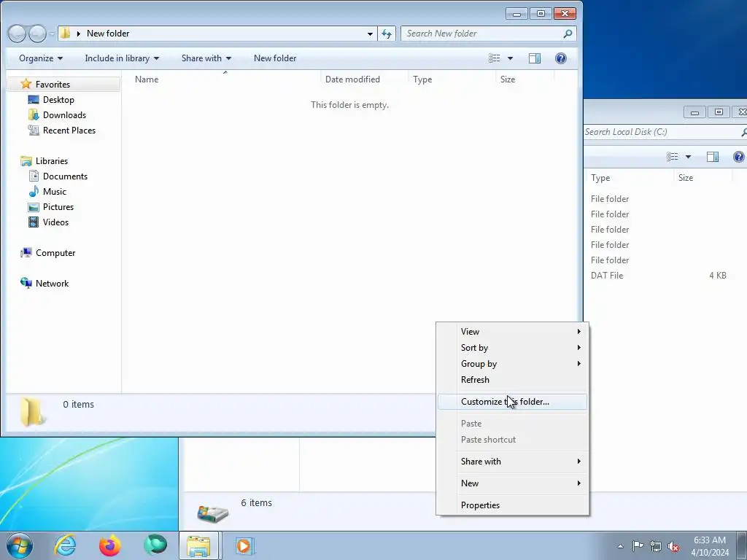
Task: Expand the View submenu in context menu
Action: click(x=512, y=332)
